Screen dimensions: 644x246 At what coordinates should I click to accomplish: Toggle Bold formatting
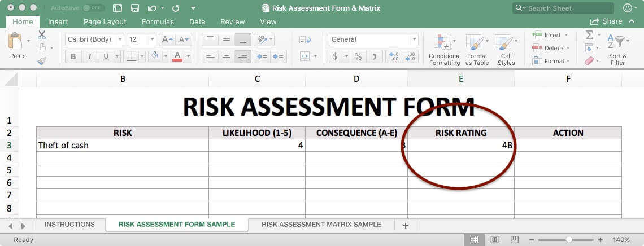pos(73,56)
